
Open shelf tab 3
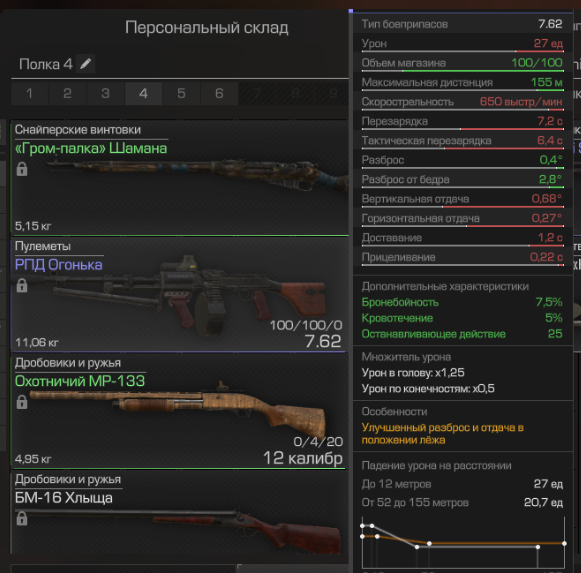coord(106,93)
